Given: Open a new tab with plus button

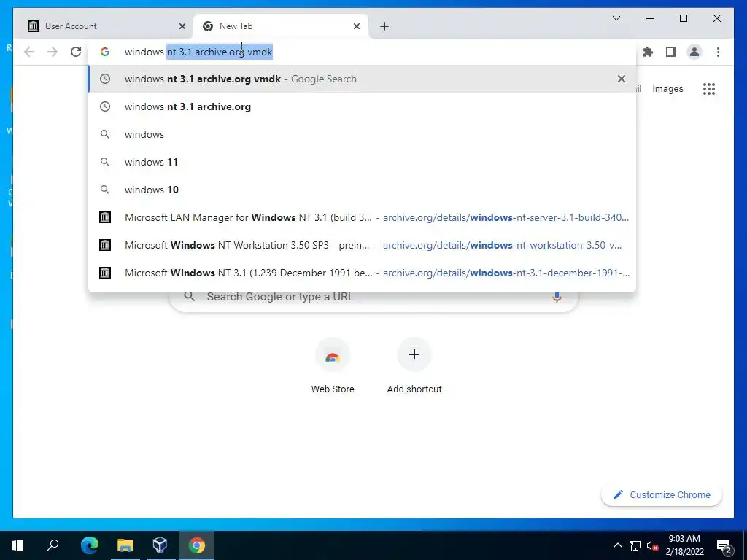Looking at the screenshot, I should coord(384,26).
